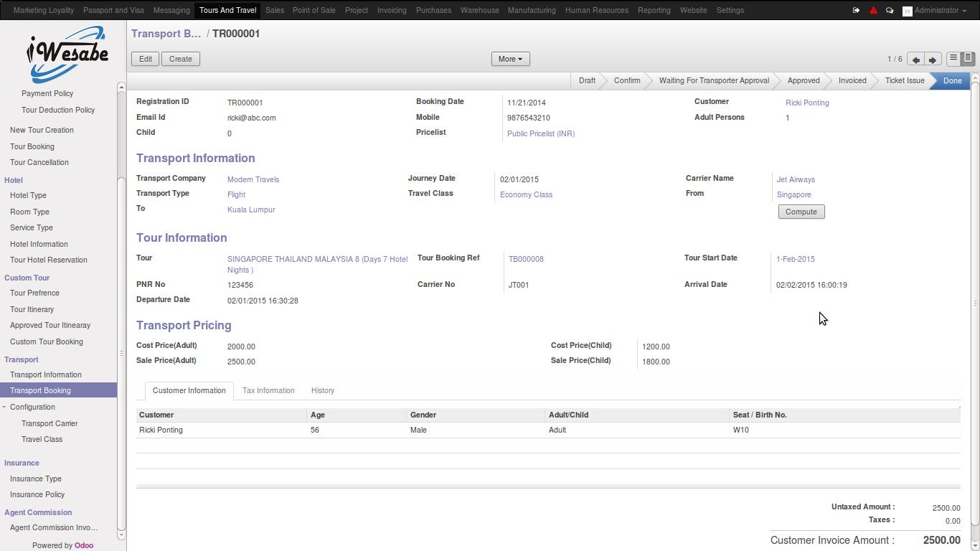This screenshot has height=551, width=980.
Task: Click the sign-in arrow icon in top bar
Action: [856, 11]
